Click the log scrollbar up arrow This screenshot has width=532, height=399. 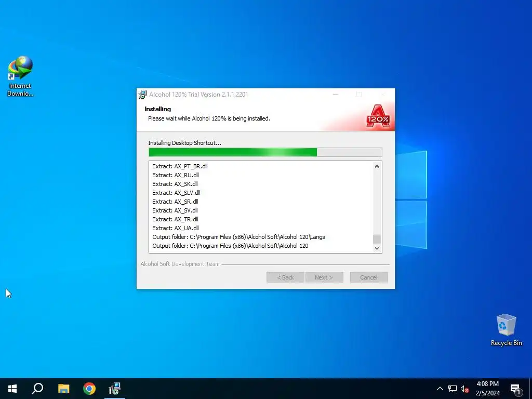[x=377, y=166]
